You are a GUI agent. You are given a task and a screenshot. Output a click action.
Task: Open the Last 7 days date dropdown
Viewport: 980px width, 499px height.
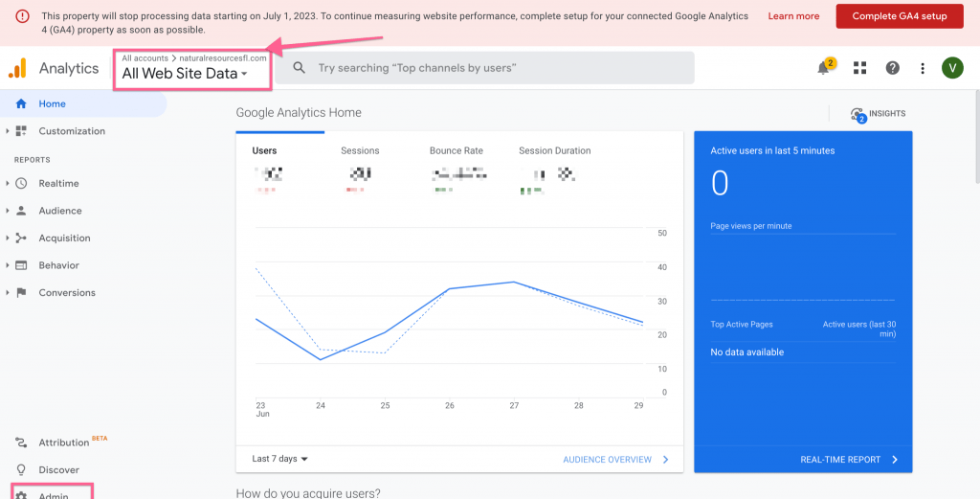(280, 459)
